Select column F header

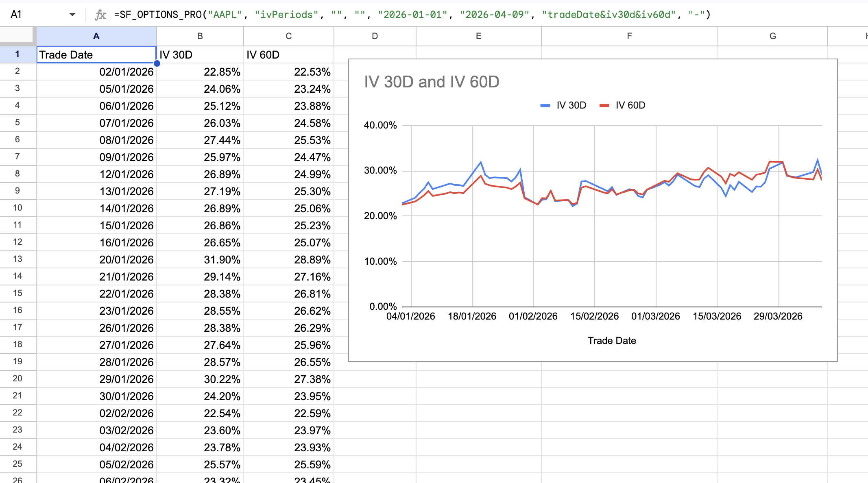pos(630,36)
